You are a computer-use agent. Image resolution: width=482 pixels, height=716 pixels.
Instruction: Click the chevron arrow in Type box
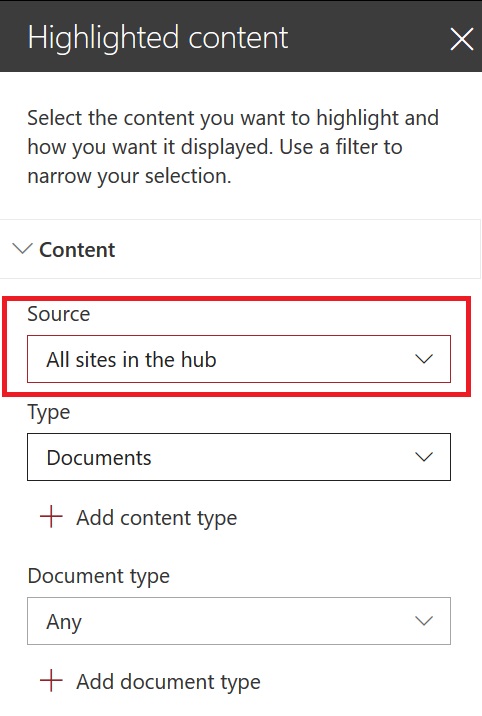pyautogui.click(x=424, y=457)
